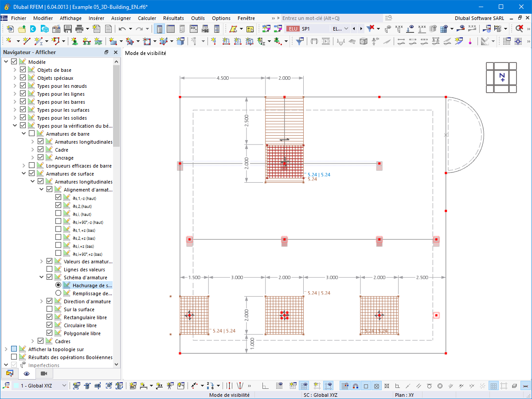Click the Dlubal search magnifier icon
The image size is (532, 399).
pos(388,18)
